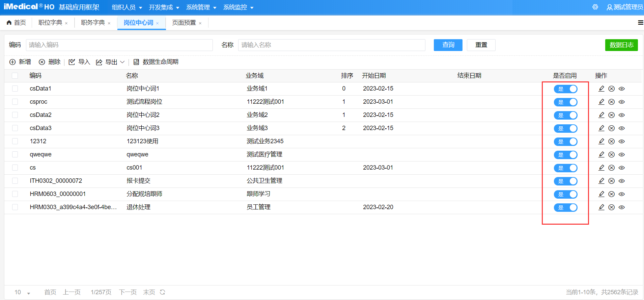Close the 职位字典 tab
Viewport: 644px width, 300px height.
pos(66,23)
